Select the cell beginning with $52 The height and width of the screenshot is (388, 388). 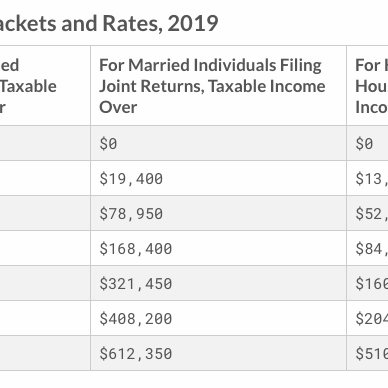point(367,213)
